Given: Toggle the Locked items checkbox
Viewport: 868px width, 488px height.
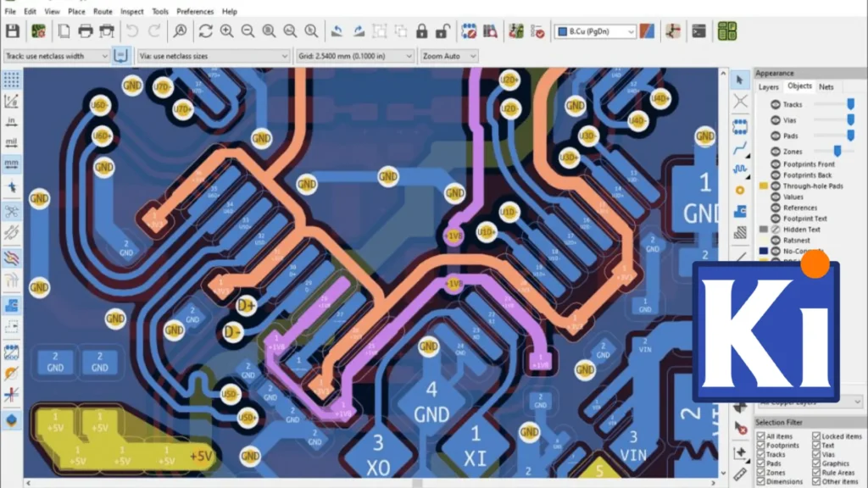Looking at the screenshot, I should pyautogui.click(x=816, y=436).
